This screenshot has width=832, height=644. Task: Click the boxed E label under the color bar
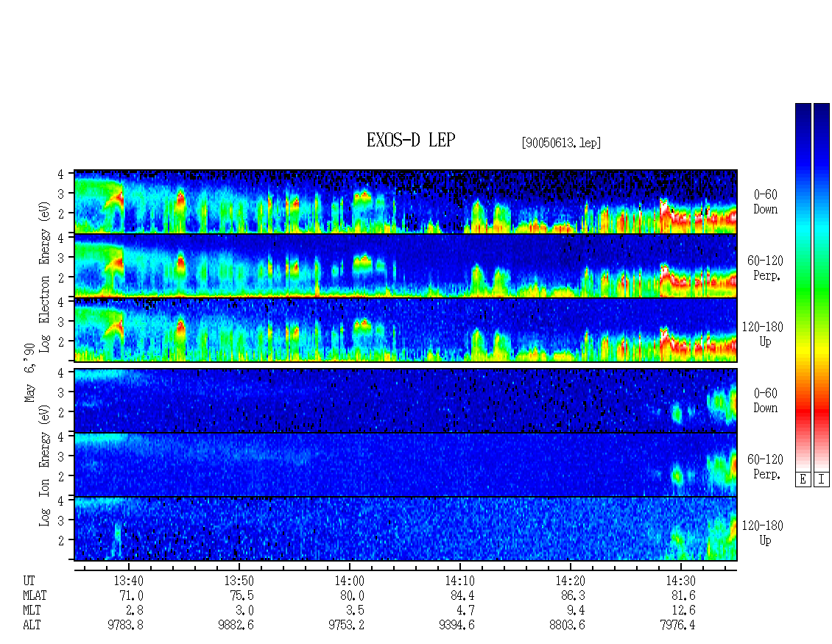(803, 480)
